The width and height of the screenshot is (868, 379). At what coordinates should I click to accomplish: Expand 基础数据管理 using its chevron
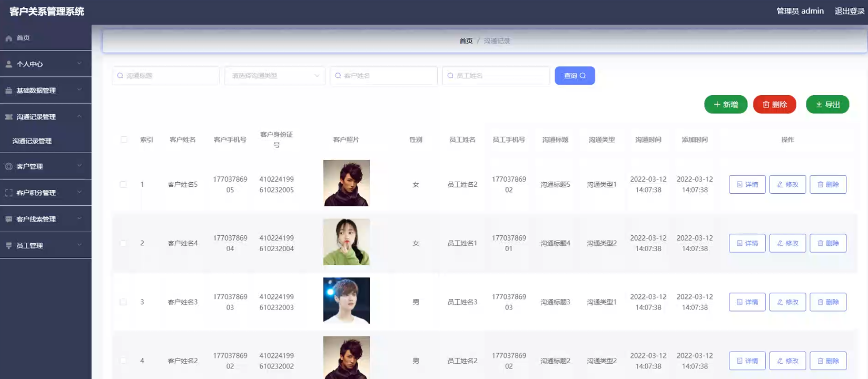[x=80, y=90]
